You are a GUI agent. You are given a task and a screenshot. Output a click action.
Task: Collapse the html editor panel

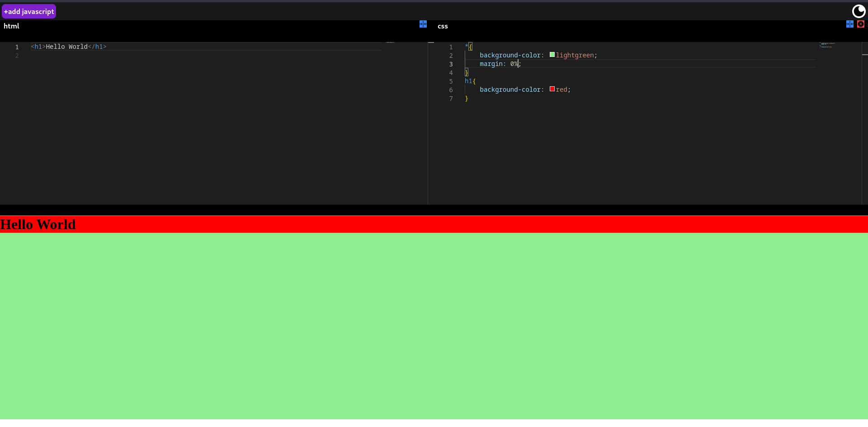coord(423,24)
